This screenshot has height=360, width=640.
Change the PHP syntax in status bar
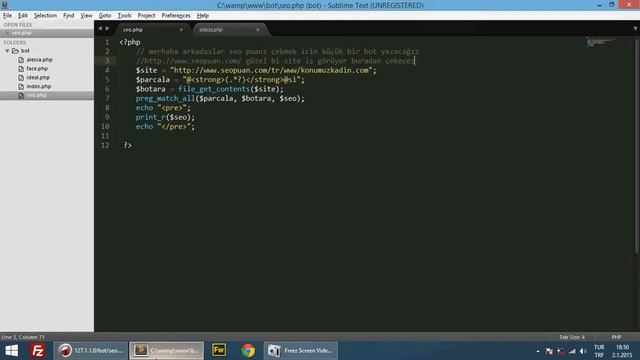coord(616,337)
